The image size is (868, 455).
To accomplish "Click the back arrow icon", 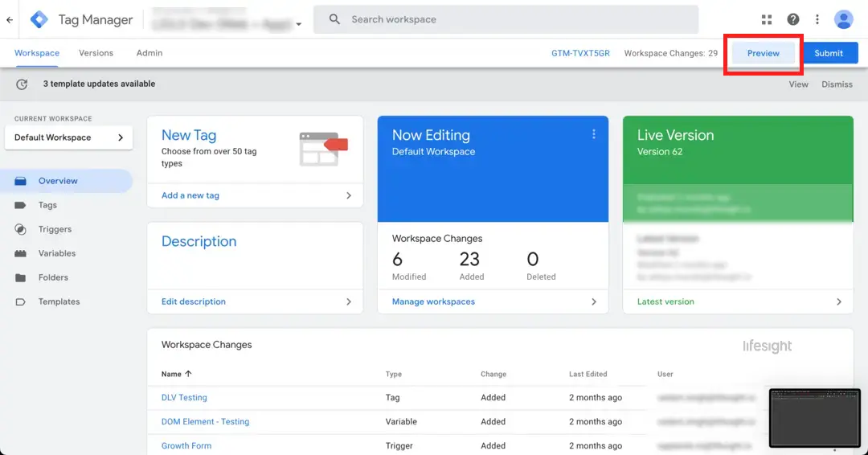I will point(10,20).
